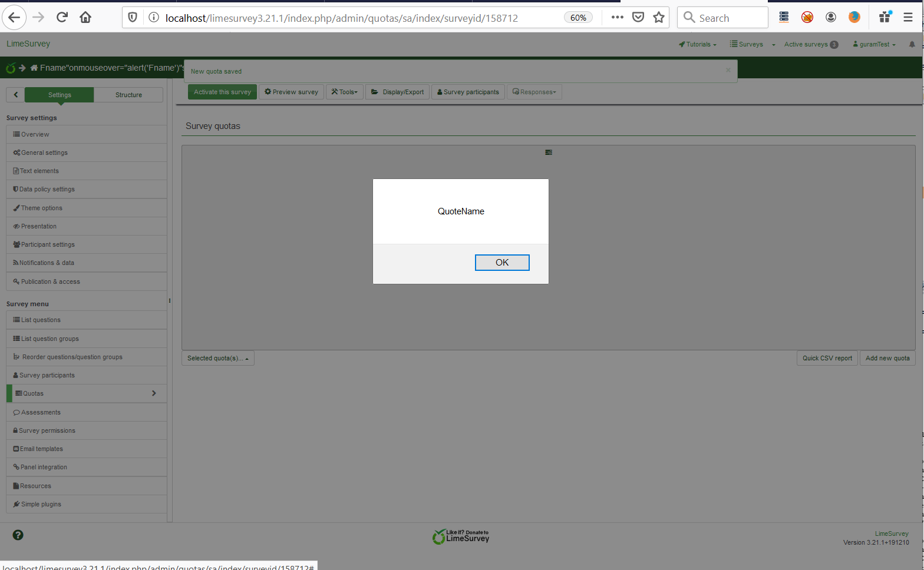Click the LimeSurvey notifications bell

click(912, 44)
